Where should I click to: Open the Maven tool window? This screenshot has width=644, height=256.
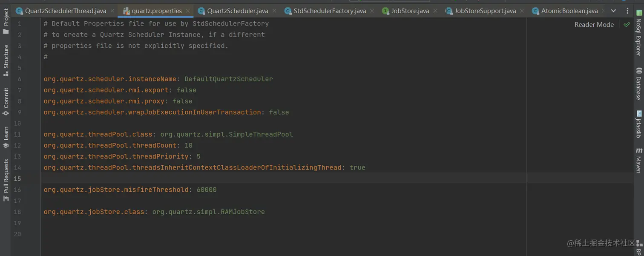click(638, 160)
